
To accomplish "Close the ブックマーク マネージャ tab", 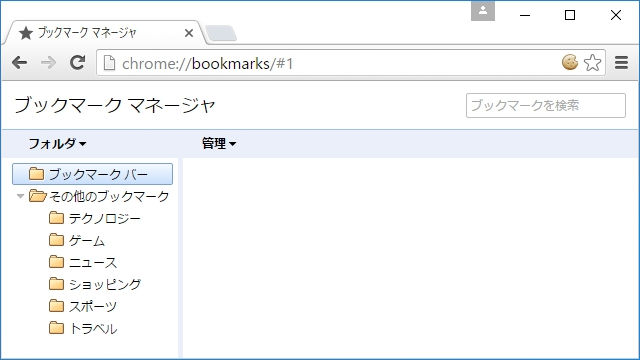I will click(189, 33).
